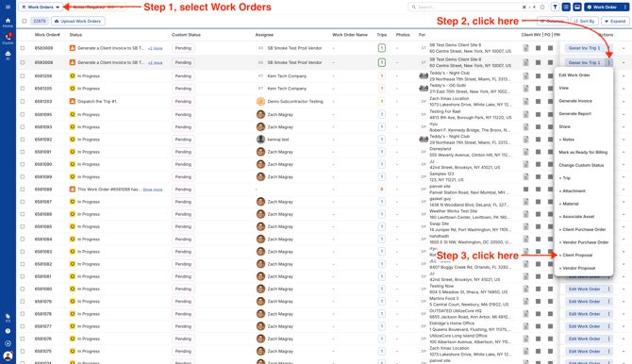Open the hamburger menu in the sidebar
Viewport: 632px width, 364px height.
point(8,7)
